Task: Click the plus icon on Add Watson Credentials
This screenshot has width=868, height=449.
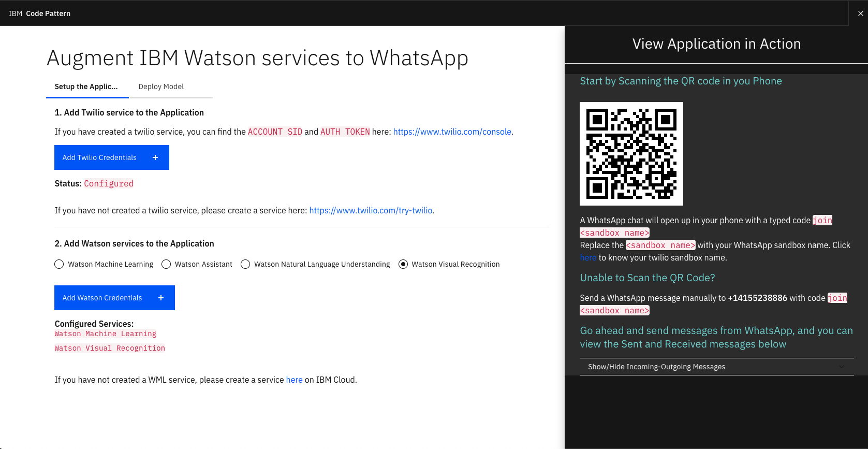Action: pyautogui.click(x=161, y=298)
